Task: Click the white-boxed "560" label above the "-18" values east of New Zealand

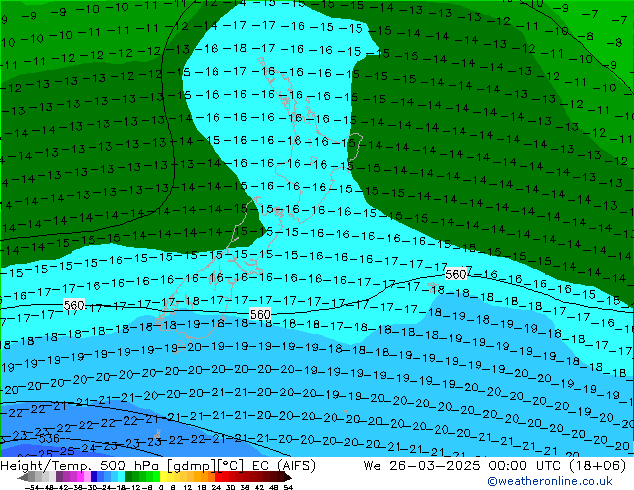Action: pos(456,275)
